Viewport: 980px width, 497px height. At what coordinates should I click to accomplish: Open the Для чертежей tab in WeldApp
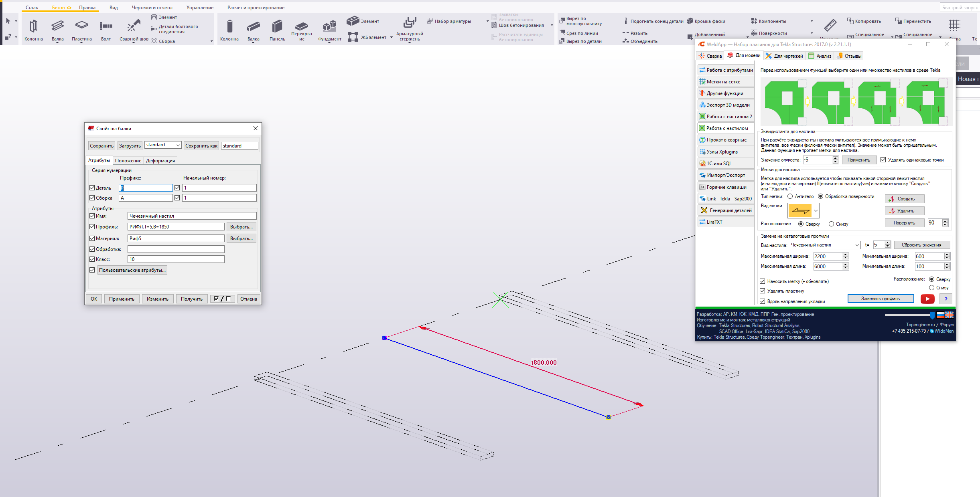click(x=784, y=56)
